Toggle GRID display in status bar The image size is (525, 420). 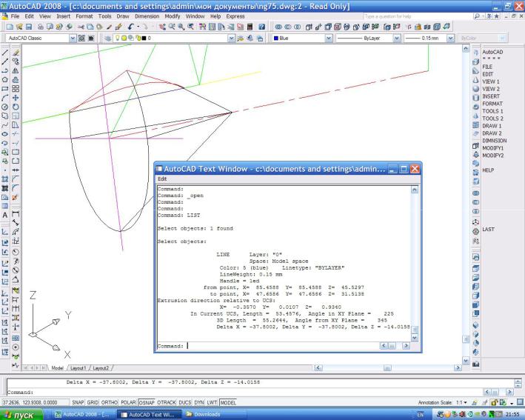pyautogui.click(x=93, y=402)
